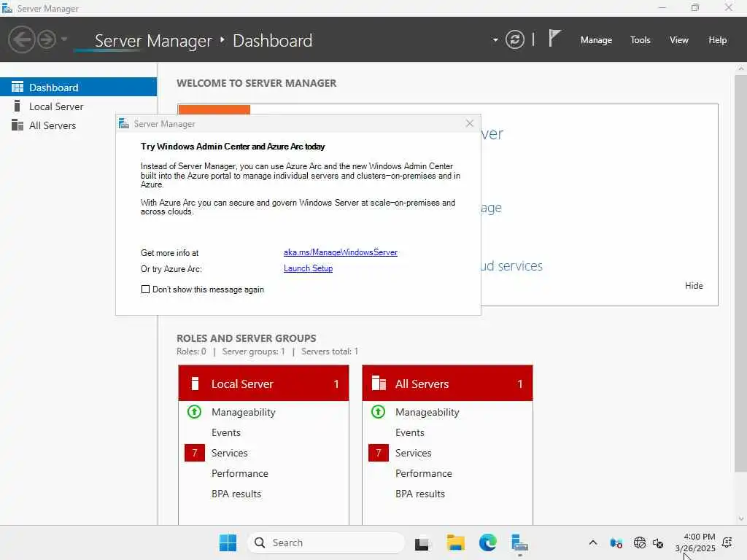
Task: Open Events in Local Server tile
Action: click(x=226, y=432)
